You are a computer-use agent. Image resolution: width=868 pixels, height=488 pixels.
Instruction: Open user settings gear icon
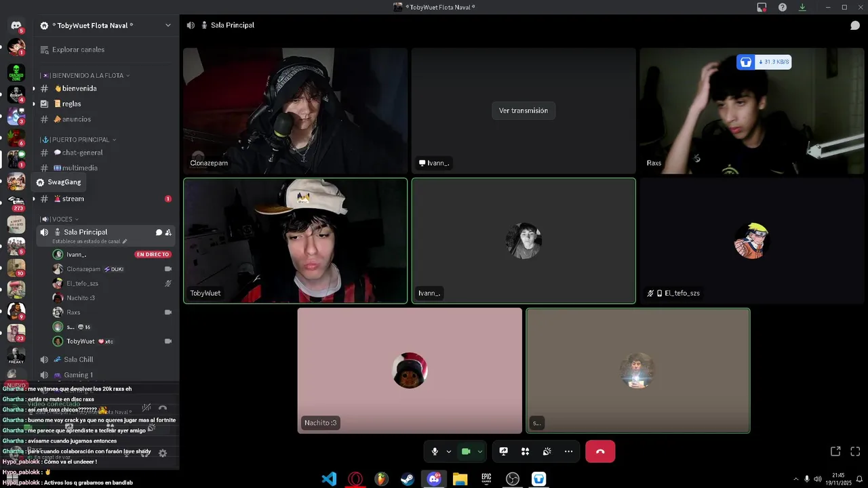163,453
